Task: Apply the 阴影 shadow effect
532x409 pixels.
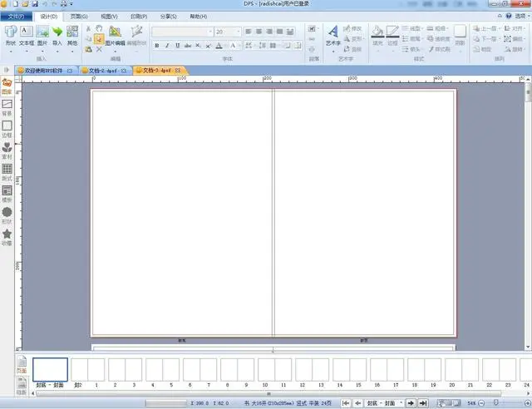Action: (460, 32)
